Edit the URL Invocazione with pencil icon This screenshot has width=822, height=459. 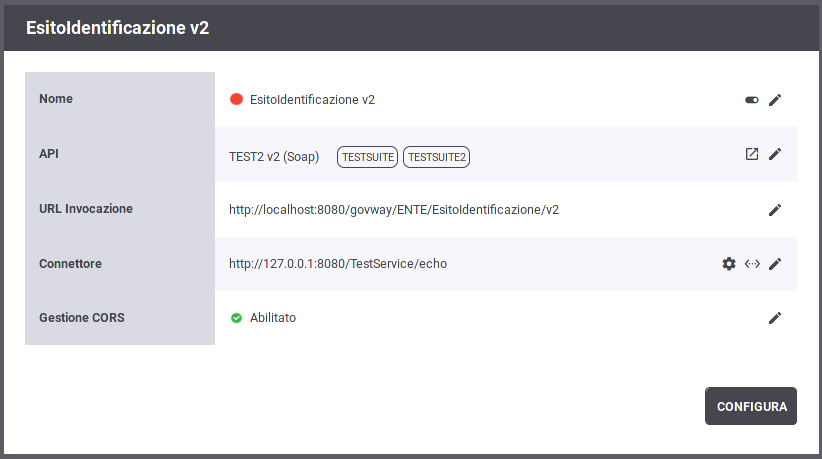point(775,210)
